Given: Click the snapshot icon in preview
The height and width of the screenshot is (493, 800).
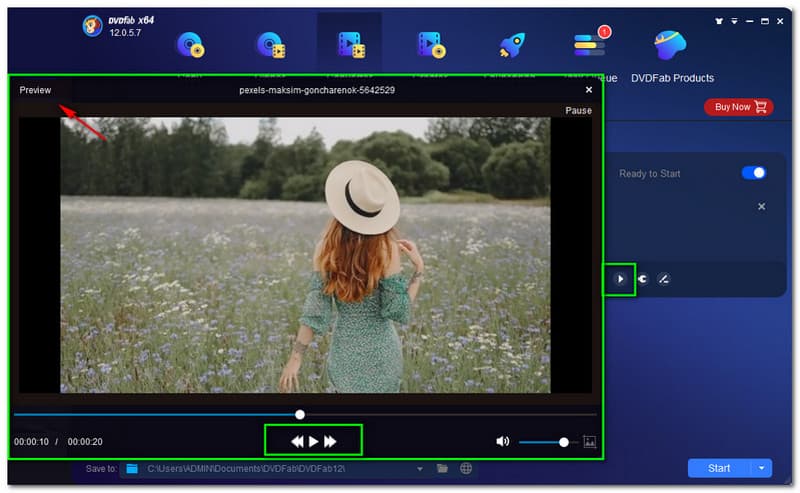Looking at the screenshot, I should tap(589, 441).
